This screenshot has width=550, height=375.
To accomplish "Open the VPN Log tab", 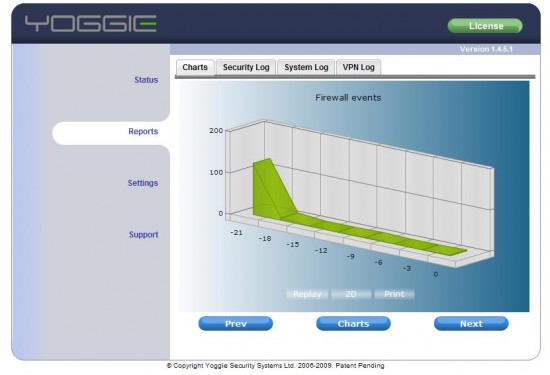I will click(x=358, y=67).
